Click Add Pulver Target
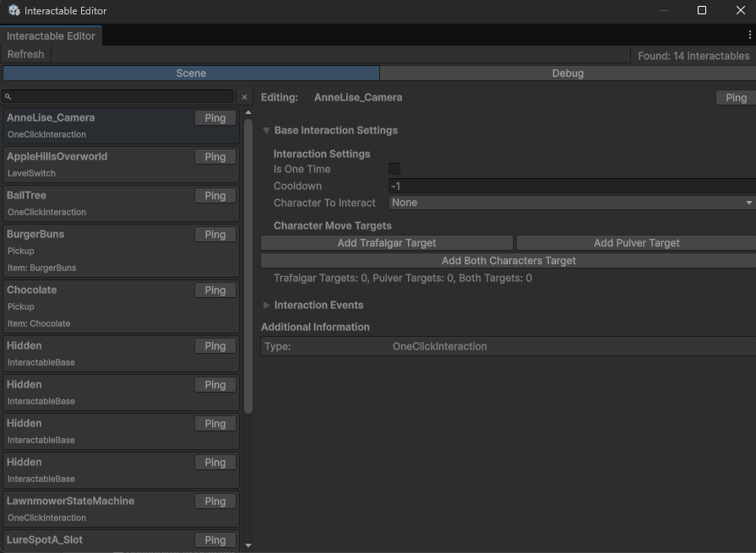Viewport: 756px width, 553px height. (x=635, y=242)
